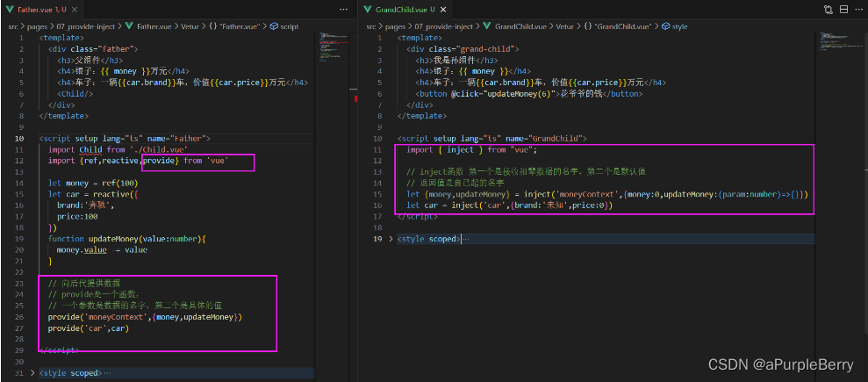Switch to the GrandChild.vue editor tab
Viewport: 868px width, 382px height.
(405, 10)
